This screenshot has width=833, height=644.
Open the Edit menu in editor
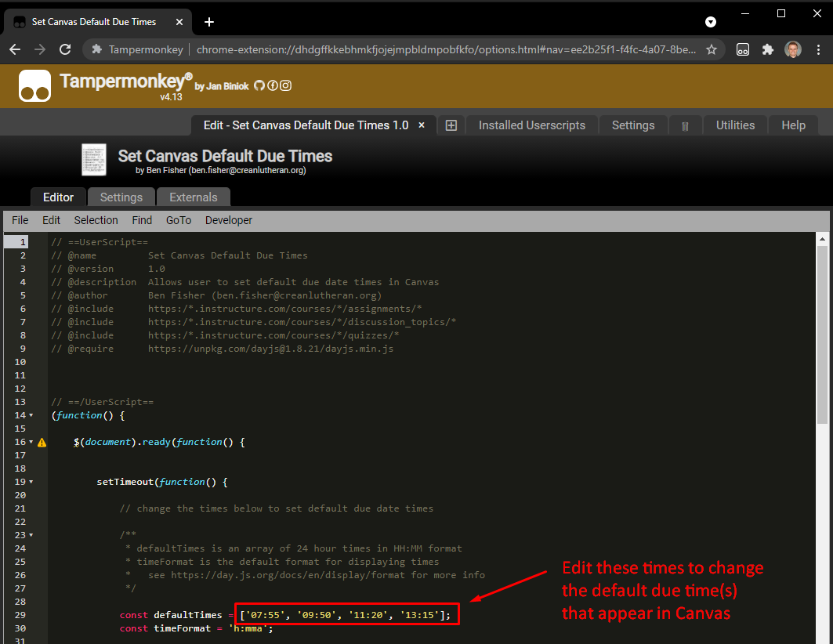click(52, 220)
